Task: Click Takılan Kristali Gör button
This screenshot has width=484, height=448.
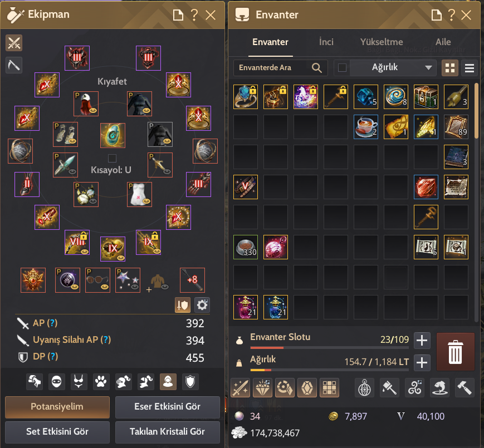Action: pos(167,432)
